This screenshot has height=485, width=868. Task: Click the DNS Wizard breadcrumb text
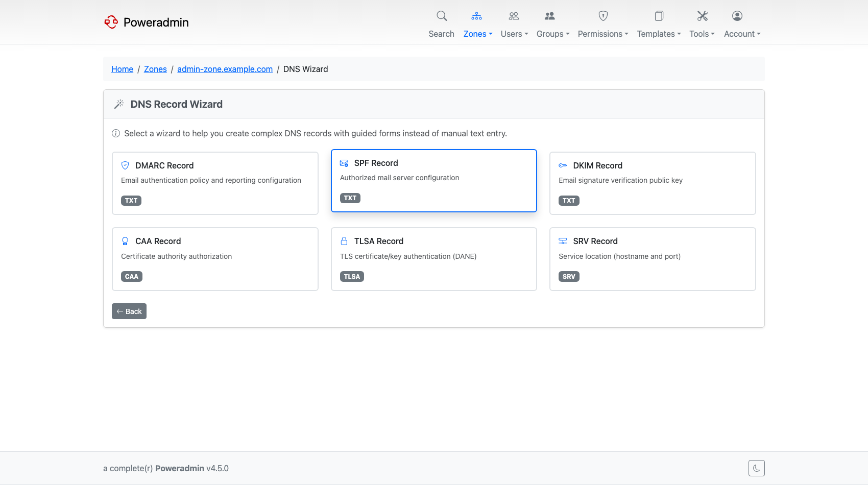coord(305,69)
